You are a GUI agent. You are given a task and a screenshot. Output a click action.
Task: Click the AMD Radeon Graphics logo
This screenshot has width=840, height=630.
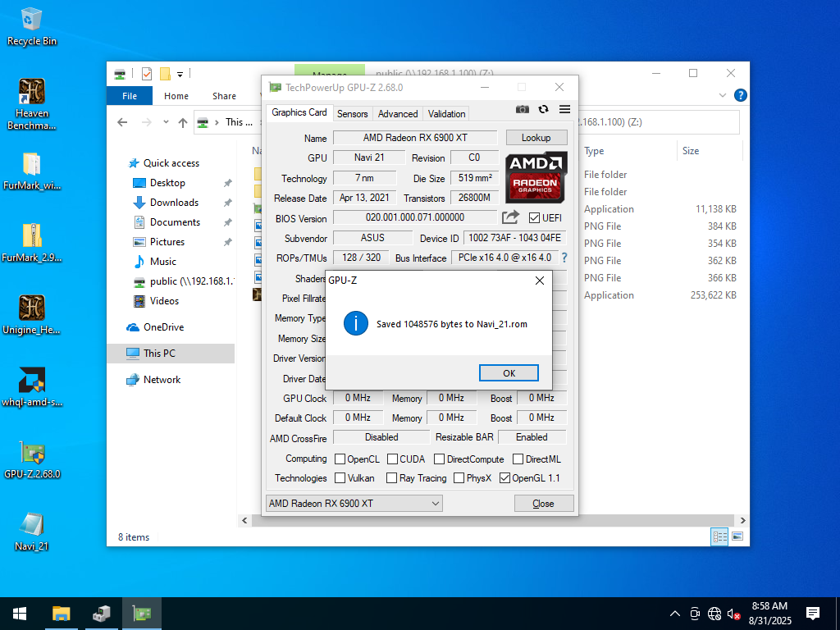pos(536,177)
